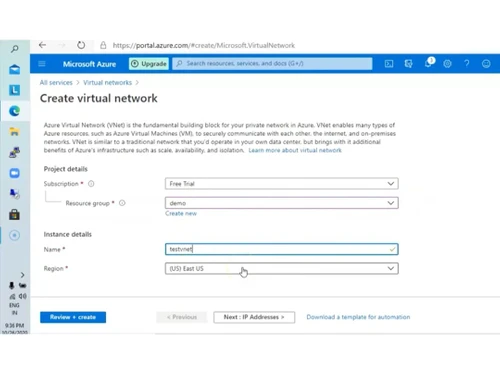This screenshot has width=500, height=375.
Task: Open Windows search magnifier in taskbar
Action: (x=14, y=49)
